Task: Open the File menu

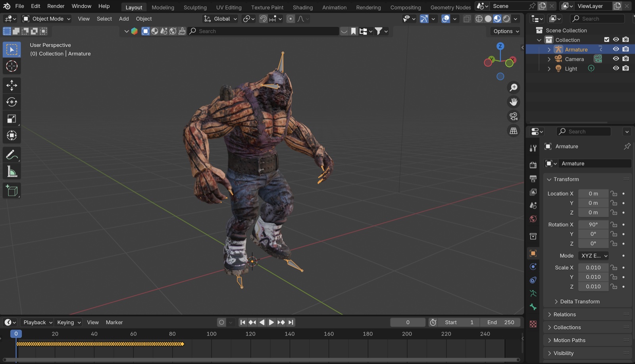Action: pyautogui.click(x=19, y=6)
